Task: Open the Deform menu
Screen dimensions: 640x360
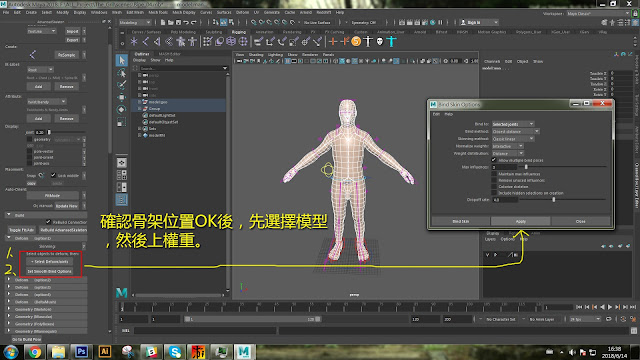Action: coord(242,13)
